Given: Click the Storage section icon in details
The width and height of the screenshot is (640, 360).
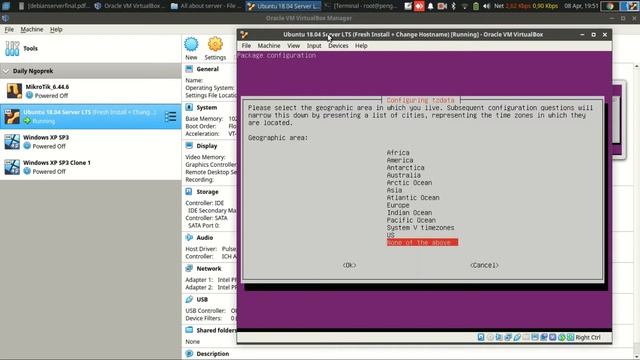Looking at the screenshot, I should [189, 191].
